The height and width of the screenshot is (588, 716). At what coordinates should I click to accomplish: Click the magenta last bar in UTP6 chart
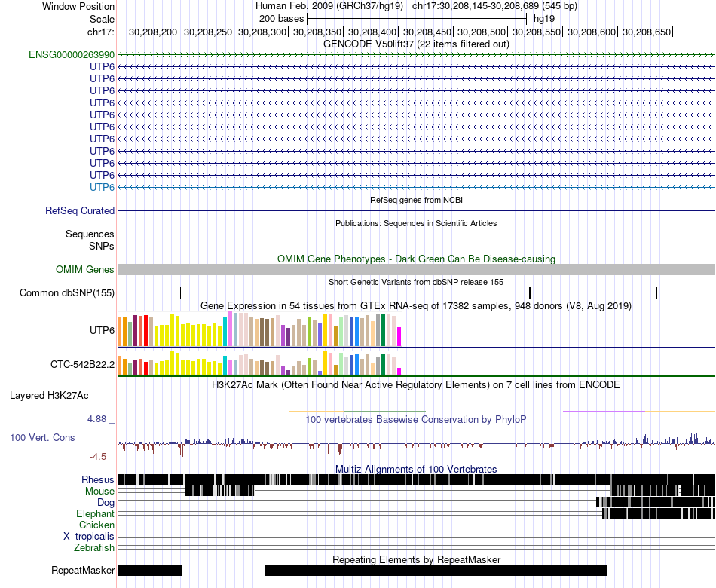pos(399,337)
